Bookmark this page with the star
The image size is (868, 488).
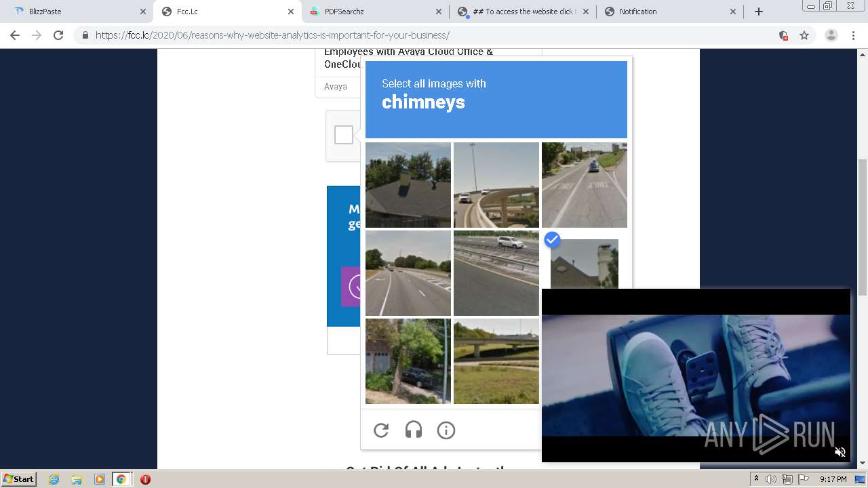click(x=804, y=35)
